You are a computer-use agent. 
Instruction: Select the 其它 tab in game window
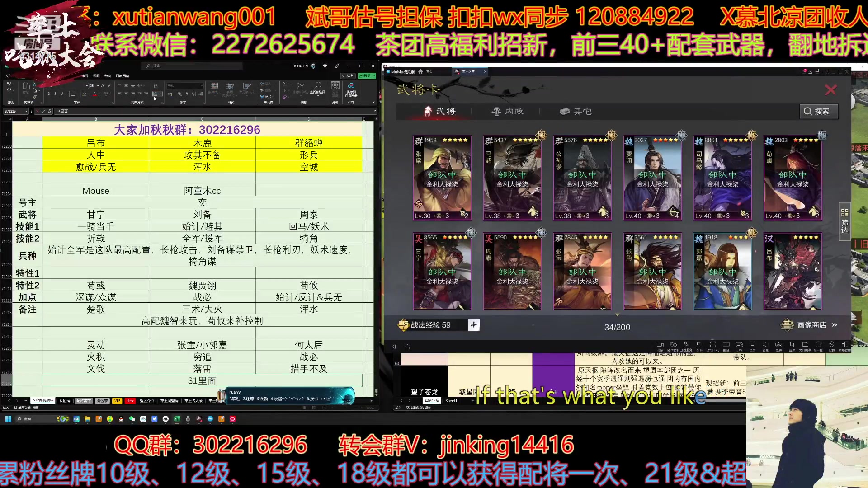click(576, 111)
